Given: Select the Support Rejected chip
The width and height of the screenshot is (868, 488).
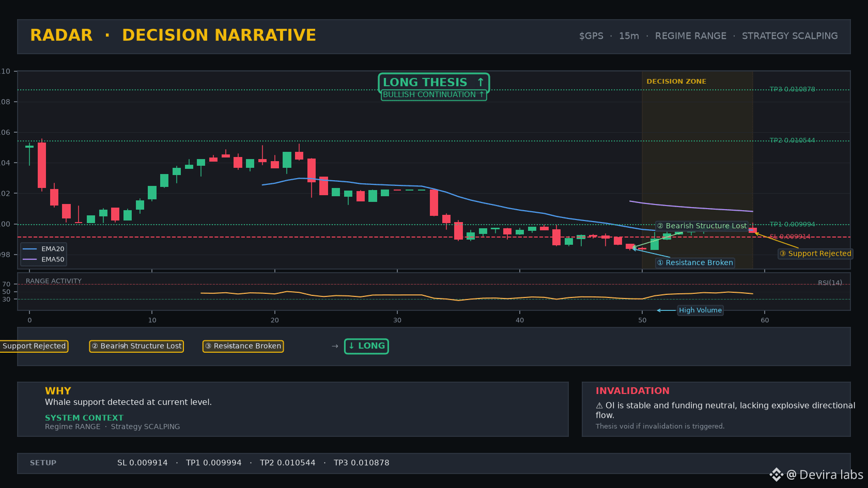Looking at the screenshot, I should coord(34,346).
